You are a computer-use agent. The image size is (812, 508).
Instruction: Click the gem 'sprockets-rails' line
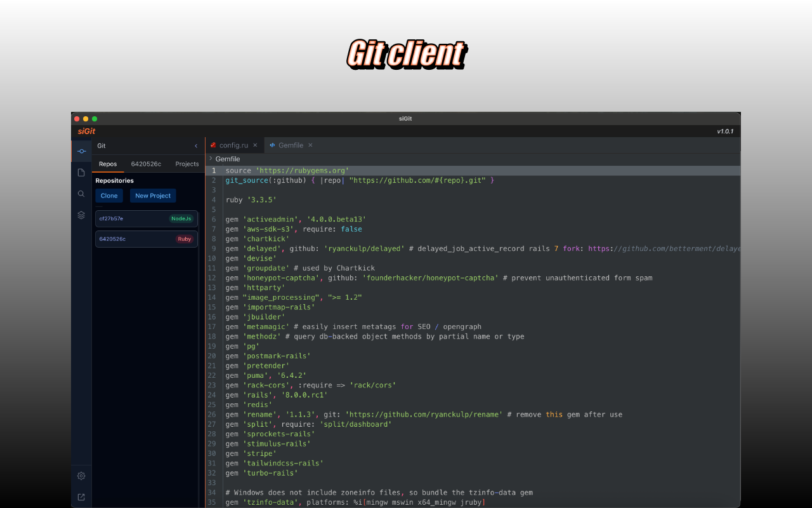270,434
